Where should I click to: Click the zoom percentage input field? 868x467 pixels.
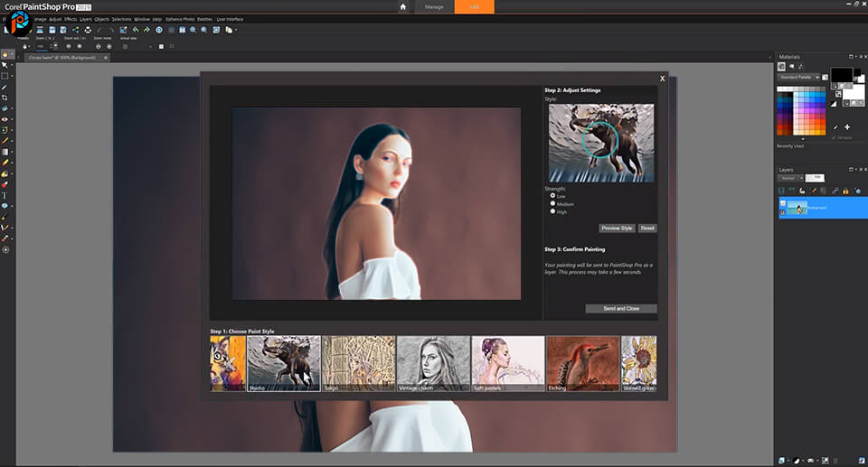click(41, 46)
